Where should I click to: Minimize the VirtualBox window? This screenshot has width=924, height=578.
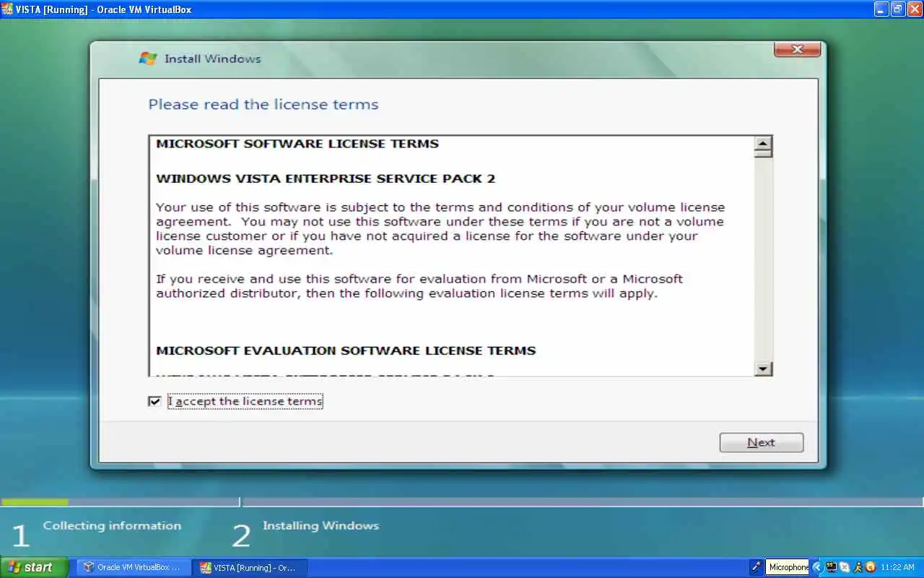881,9
